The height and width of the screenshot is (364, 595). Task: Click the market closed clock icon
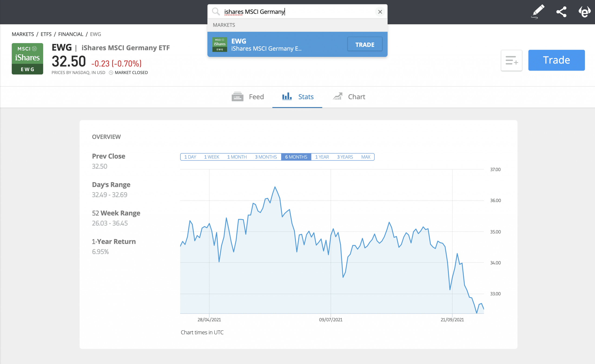point(111,73)
